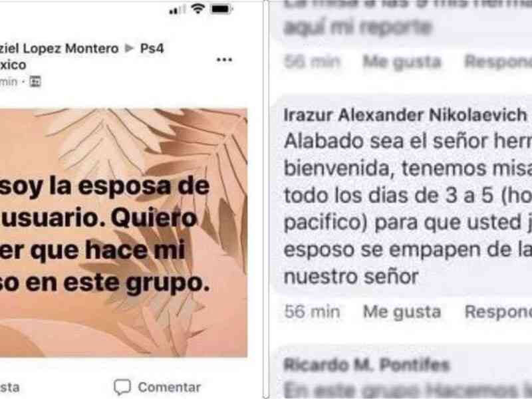532x399 pixels.
Task: Click Responder on the top blurred comment
Action: (x=498, y=62)
